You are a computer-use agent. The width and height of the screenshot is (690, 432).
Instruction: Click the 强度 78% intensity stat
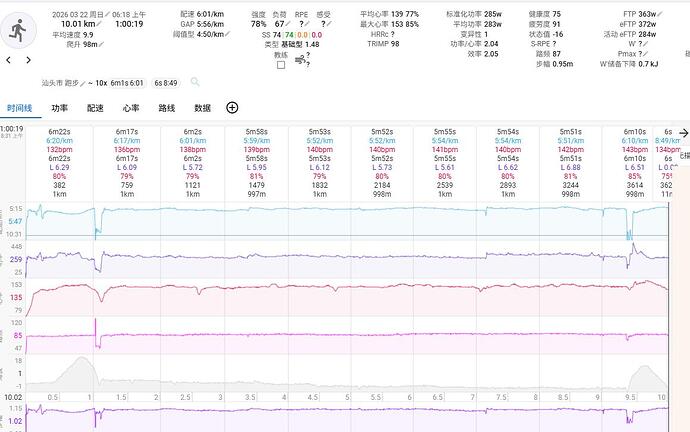(258, 19)
